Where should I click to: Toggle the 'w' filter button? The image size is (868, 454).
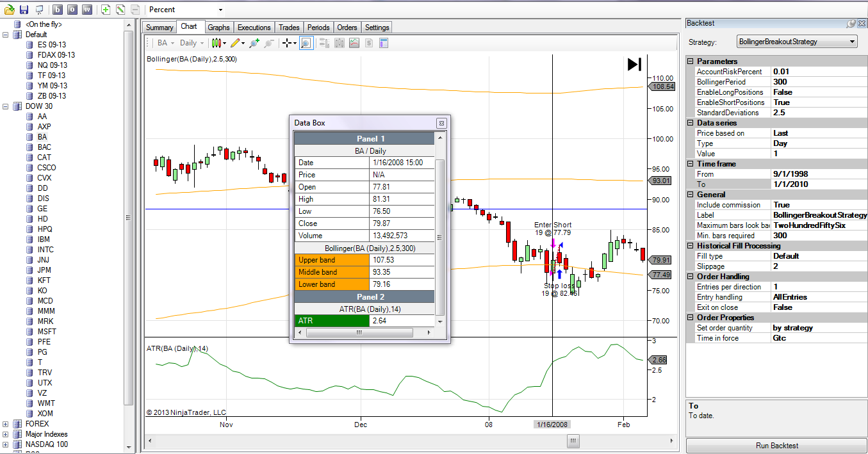(x=87, y=10)
